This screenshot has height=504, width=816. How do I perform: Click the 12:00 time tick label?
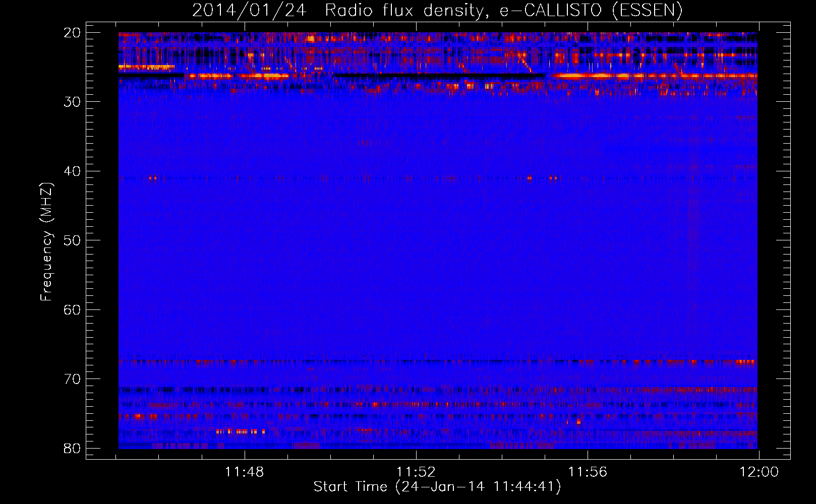pyautogui.click(x=759, y=472)
